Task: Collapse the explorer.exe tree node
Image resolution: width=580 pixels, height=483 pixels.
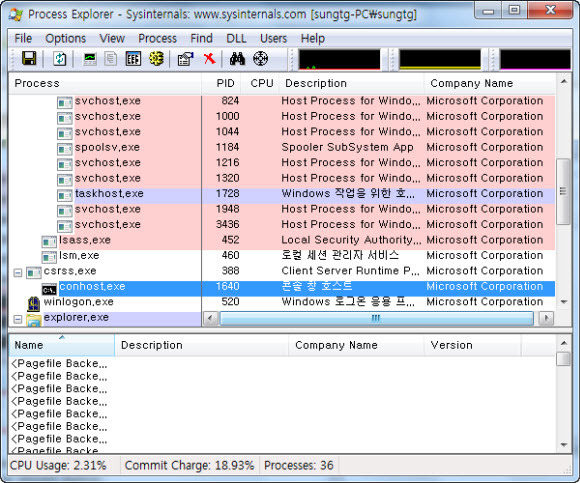Action: coord(17,319)
